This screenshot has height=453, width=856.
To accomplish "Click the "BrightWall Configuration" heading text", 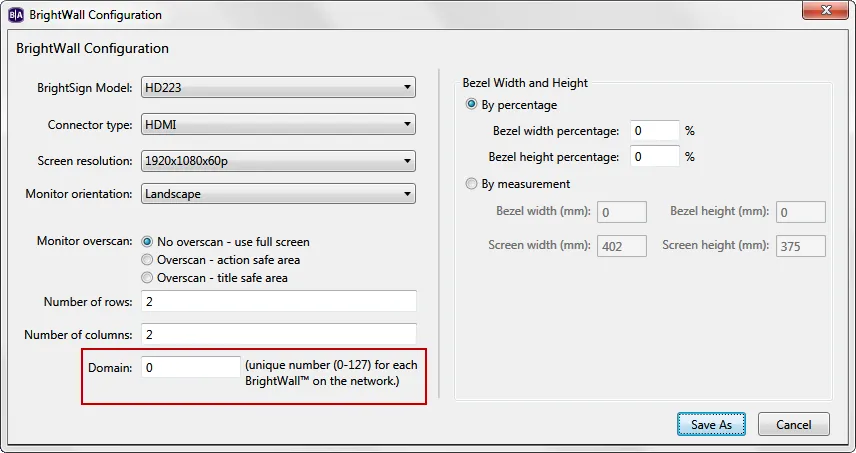I will pos(92,48).
